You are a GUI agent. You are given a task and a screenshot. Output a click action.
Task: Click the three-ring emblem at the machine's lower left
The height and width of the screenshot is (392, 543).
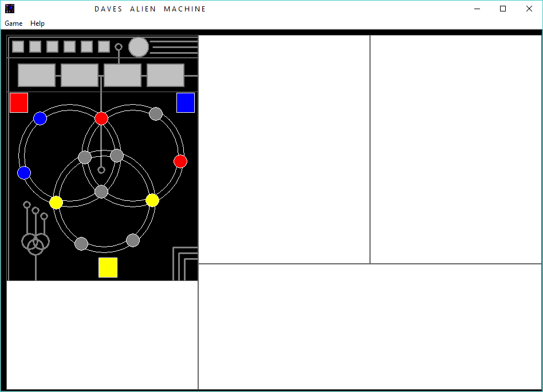(x=36, y=243)
